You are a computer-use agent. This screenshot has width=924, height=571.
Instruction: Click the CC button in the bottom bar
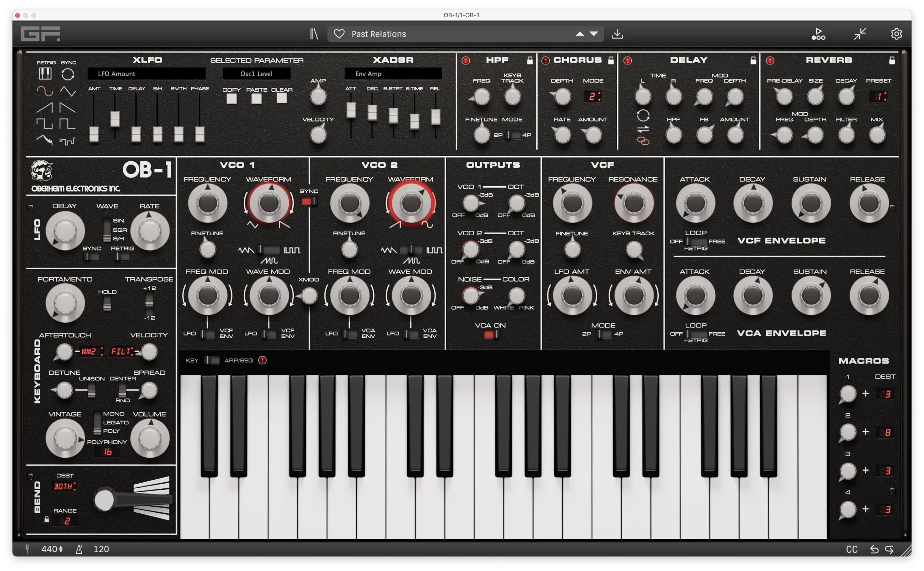point(853,549)
